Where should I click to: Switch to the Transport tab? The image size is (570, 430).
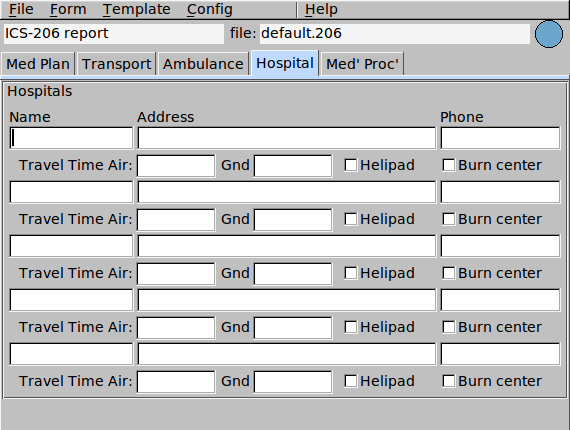(x=116, y=64)
